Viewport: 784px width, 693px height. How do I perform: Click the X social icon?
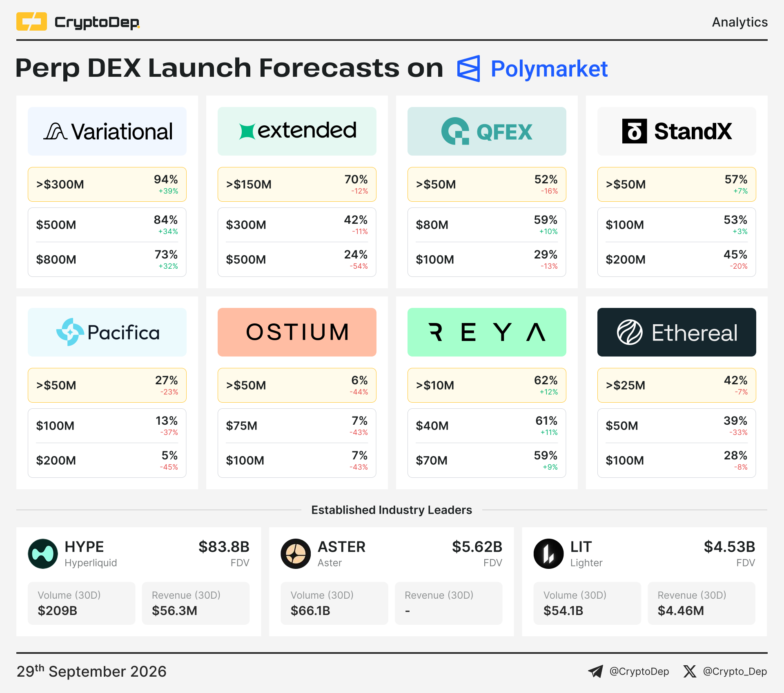click(690, 671)
